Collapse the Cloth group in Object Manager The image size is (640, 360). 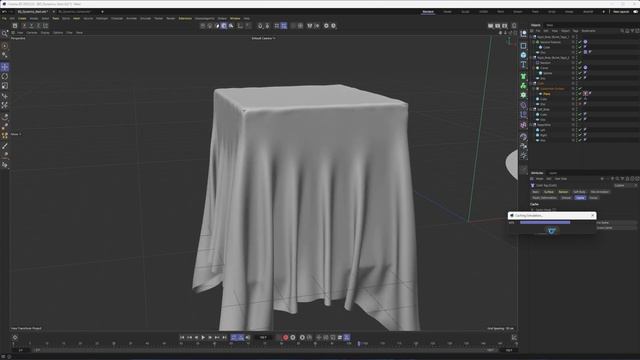coord(531,83)
